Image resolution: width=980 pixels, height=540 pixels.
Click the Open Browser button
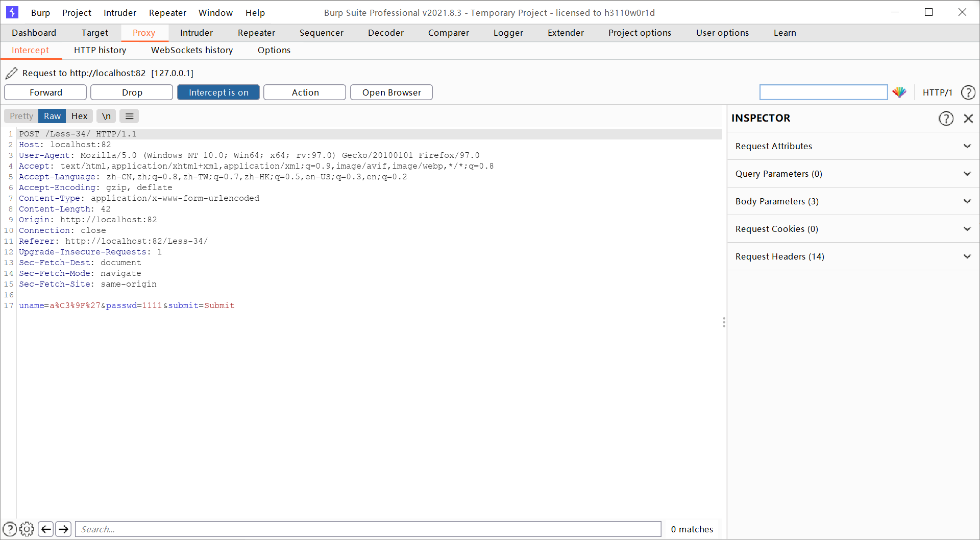point(391,92)
